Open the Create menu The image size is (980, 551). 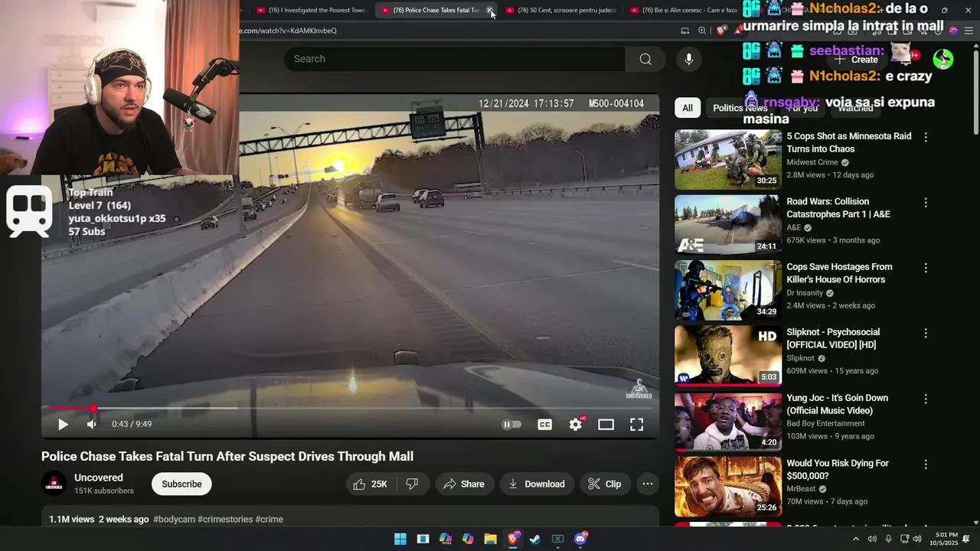857,59
